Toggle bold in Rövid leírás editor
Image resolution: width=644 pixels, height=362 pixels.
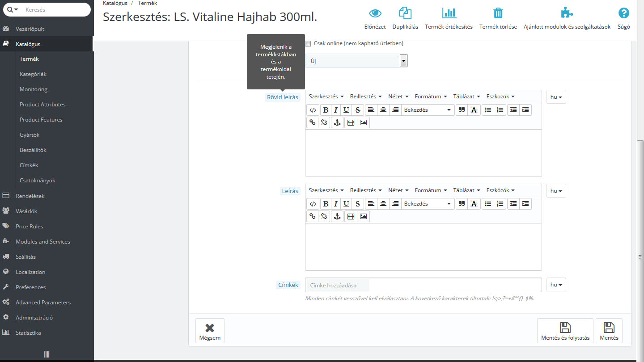coord(326,110)
